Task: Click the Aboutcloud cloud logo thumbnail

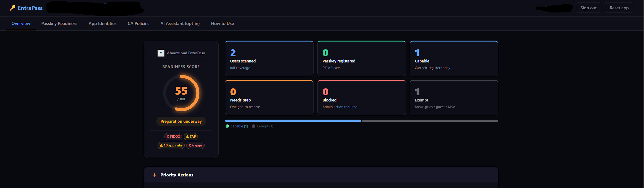Action: click(161, 53)
